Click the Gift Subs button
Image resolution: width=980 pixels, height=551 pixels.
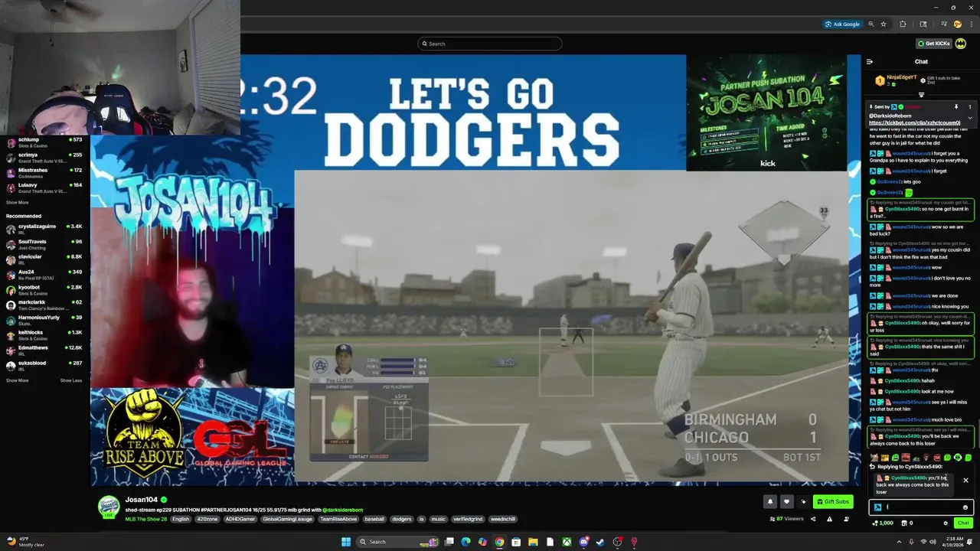coord(833,502)
